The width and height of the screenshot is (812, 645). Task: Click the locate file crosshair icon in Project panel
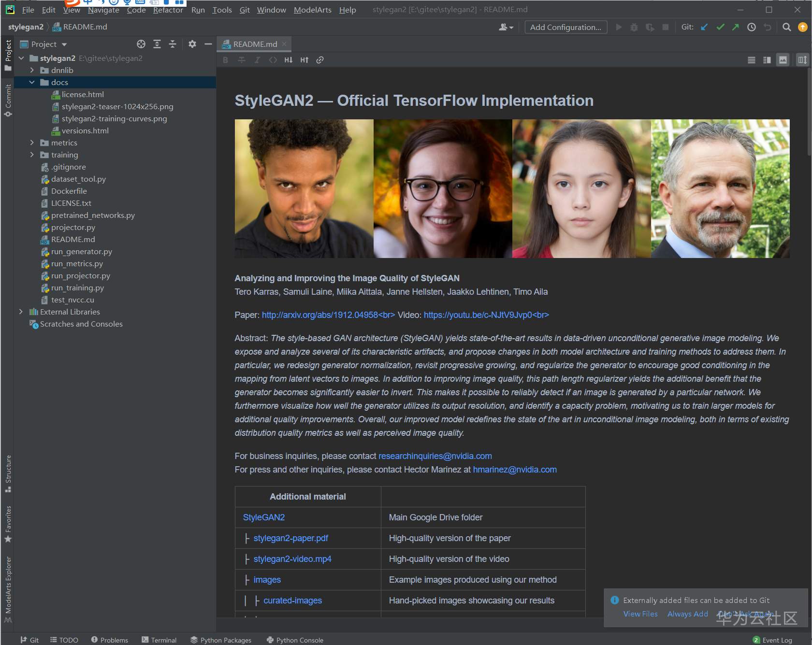tap(141, 44)
